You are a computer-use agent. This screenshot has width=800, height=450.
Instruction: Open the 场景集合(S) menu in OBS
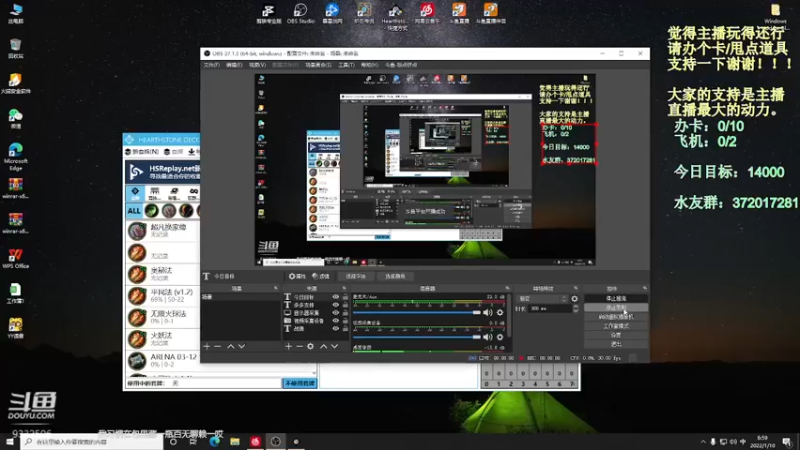pyautogui.click(x=318, y=65)
